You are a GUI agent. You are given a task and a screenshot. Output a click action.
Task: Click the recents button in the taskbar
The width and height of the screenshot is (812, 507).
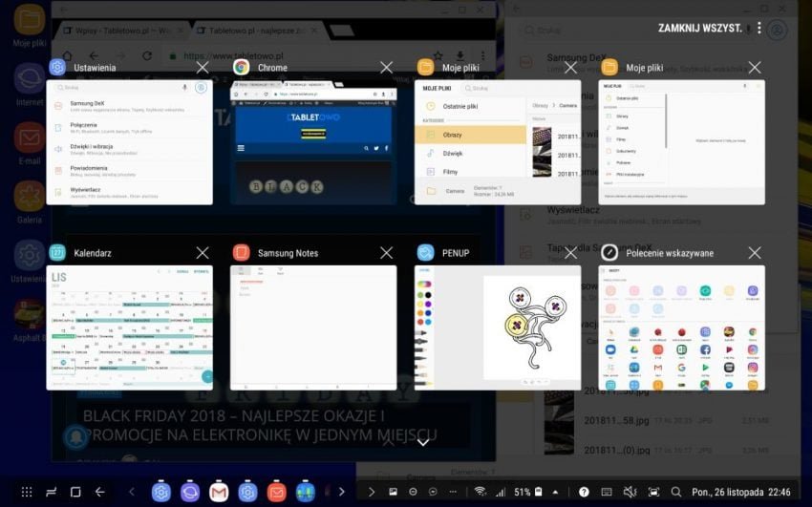(x=52, y=492)
